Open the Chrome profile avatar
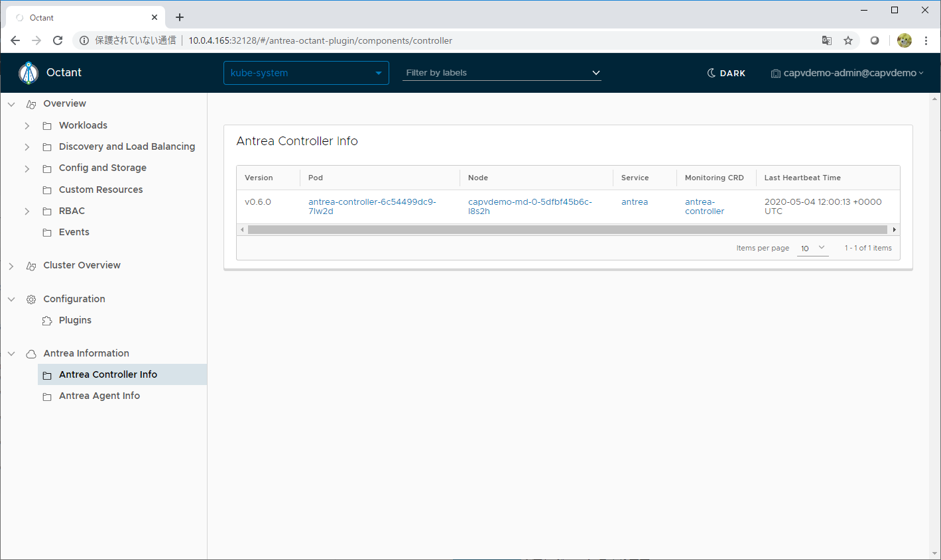941x560 pixels. 905,40
